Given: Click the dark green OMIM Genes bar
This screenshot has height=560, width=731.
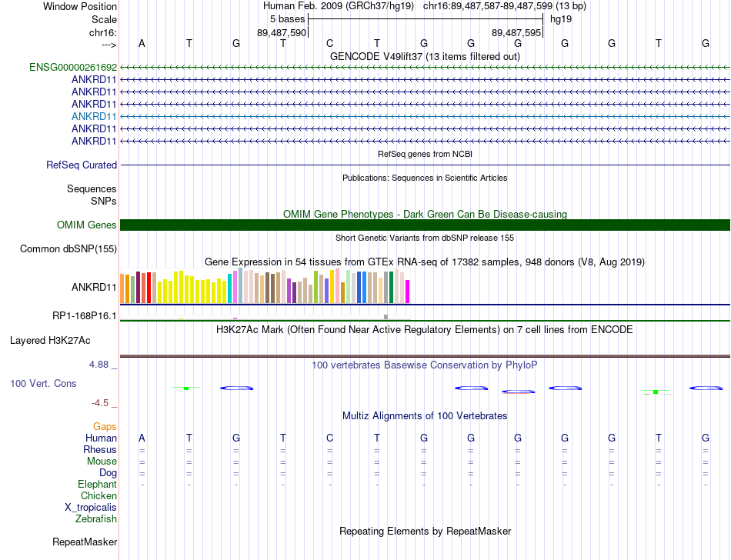Looking at the screenshot, I should [x=425, y=225].
